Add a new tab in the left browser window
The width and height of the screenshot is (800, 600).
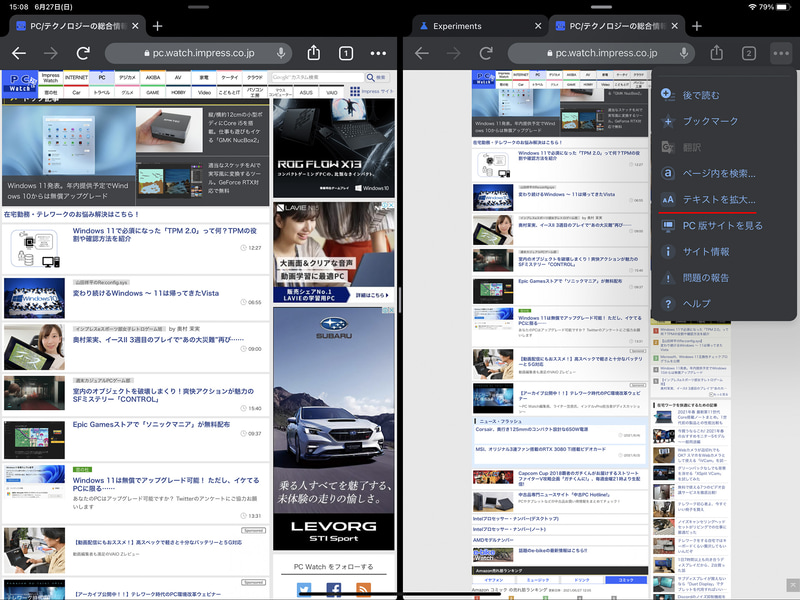[x=158, y=26]
